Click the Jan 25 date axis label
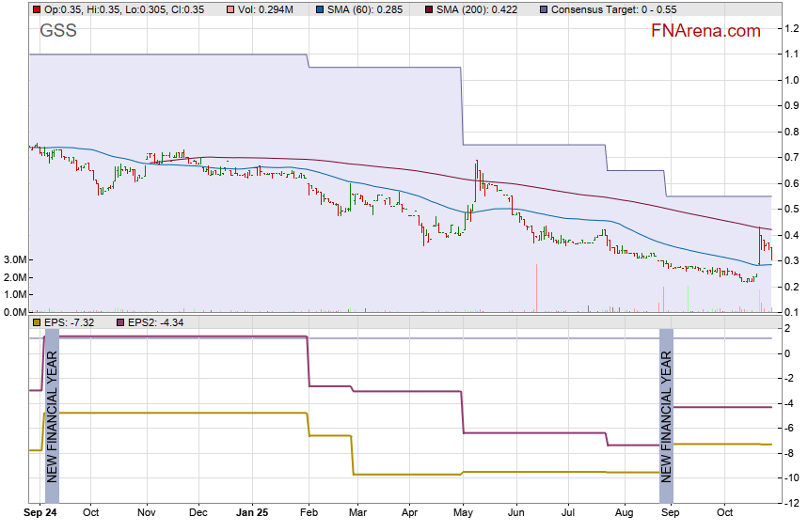808x532 pixels. point(252,513)
